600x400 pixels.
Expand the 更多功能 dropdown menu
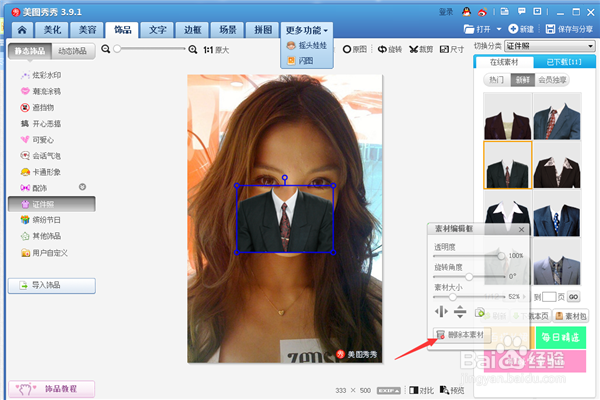point(307,30)
